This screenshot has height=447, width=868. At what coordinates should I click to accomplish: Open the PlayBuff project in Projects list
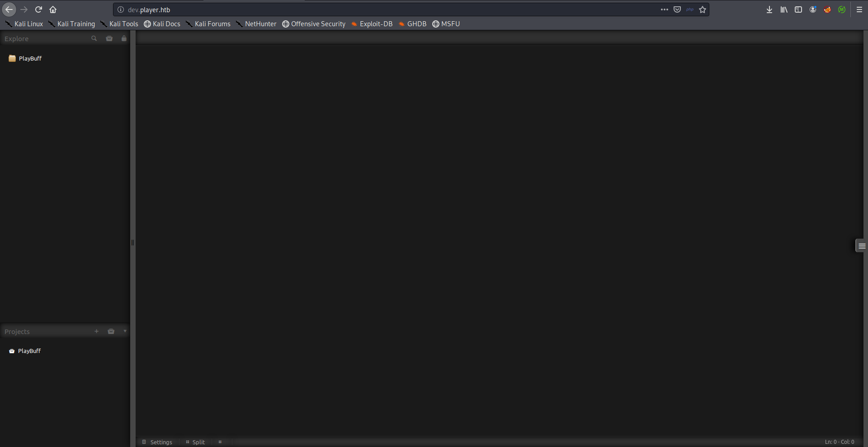pyautogui.click(x=29, y=351)
